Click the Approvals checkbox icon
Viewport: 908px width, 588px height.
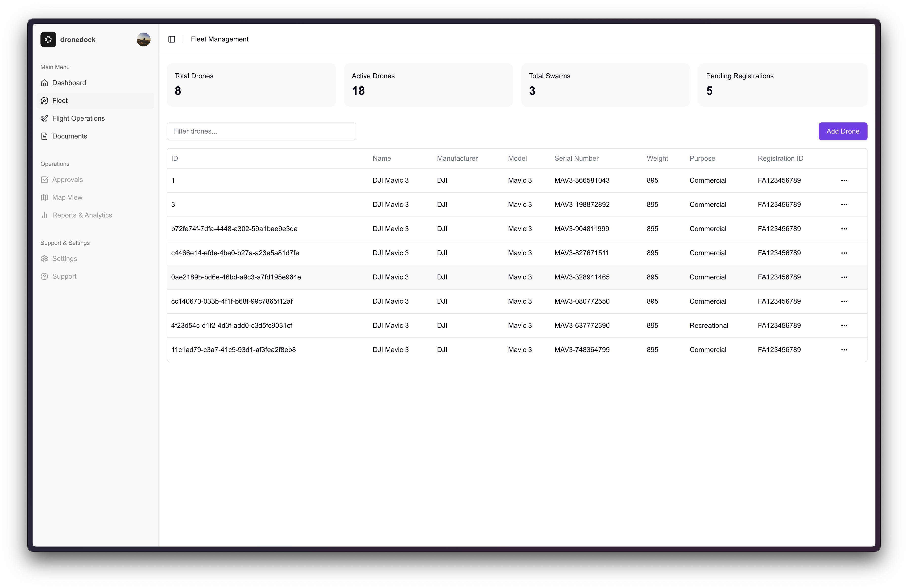click(x=45, y=180)
